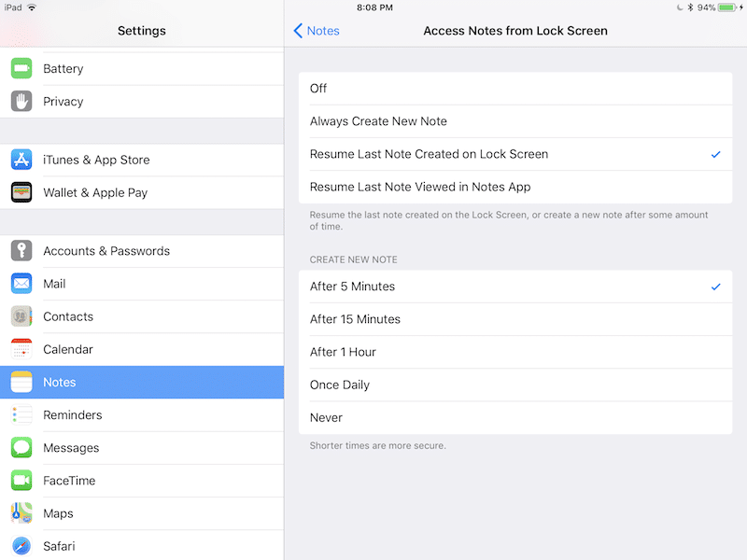
Task: Select the Calendar icon
Action: [x=21, y=349]
